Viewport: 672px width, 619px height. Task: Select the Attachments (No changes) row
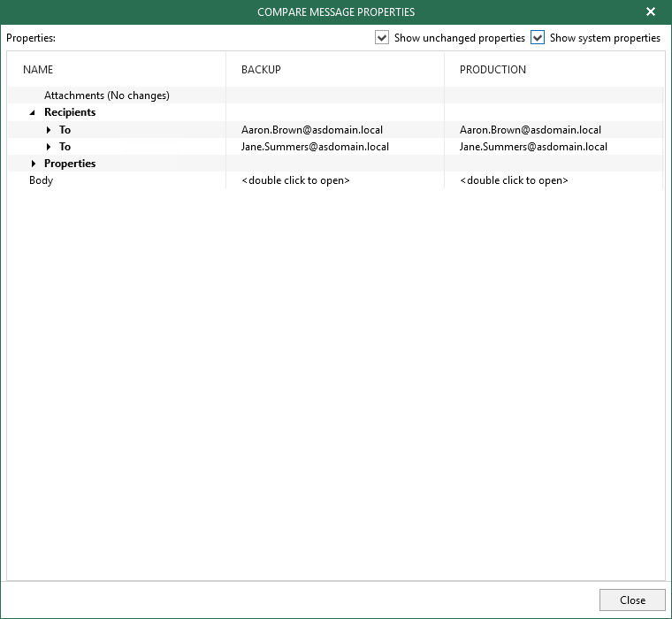coord(335,96)
